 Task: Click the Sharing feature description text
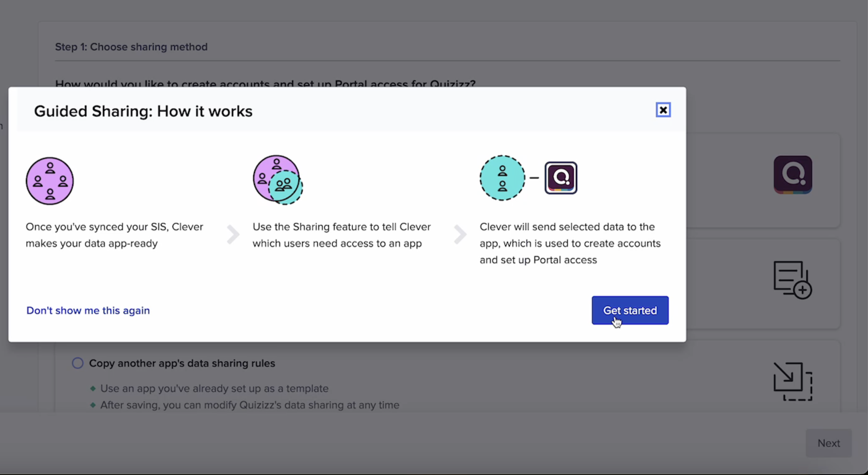pyautogui.click(x=341, y=235)
